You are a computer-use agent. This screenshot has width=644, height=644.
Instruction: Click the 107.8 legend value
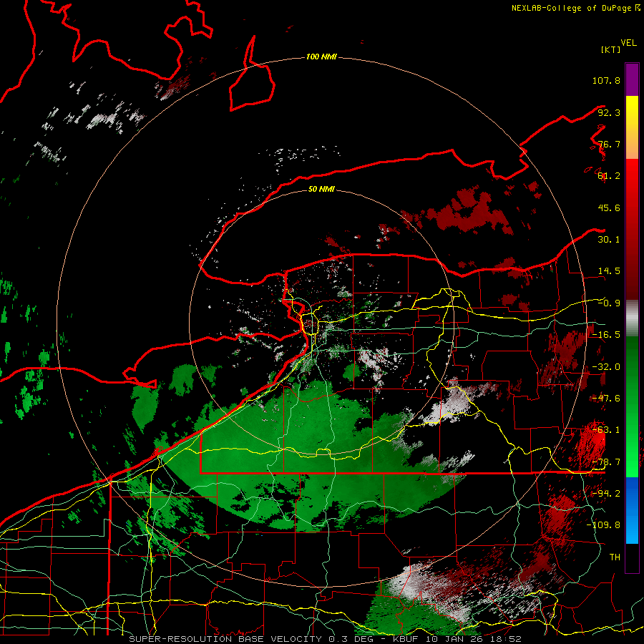(606, 80)
